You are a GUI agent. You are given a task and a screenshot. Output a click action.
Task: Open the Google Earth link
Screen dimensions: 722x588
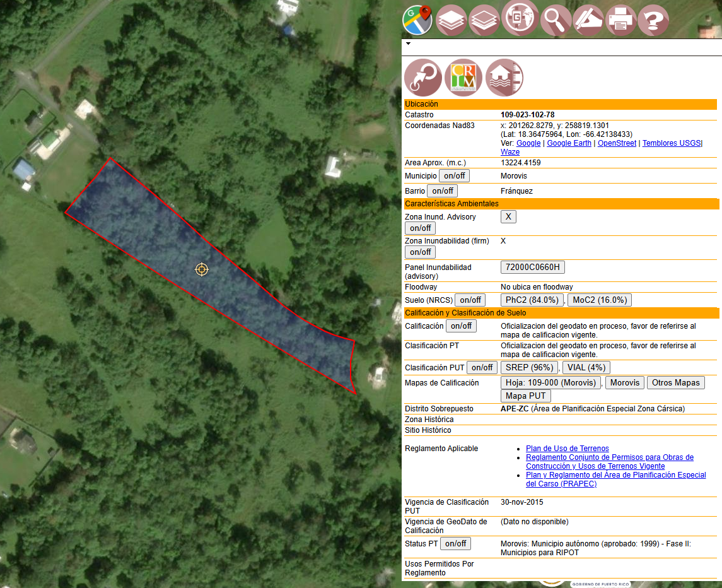pos(569,143)
